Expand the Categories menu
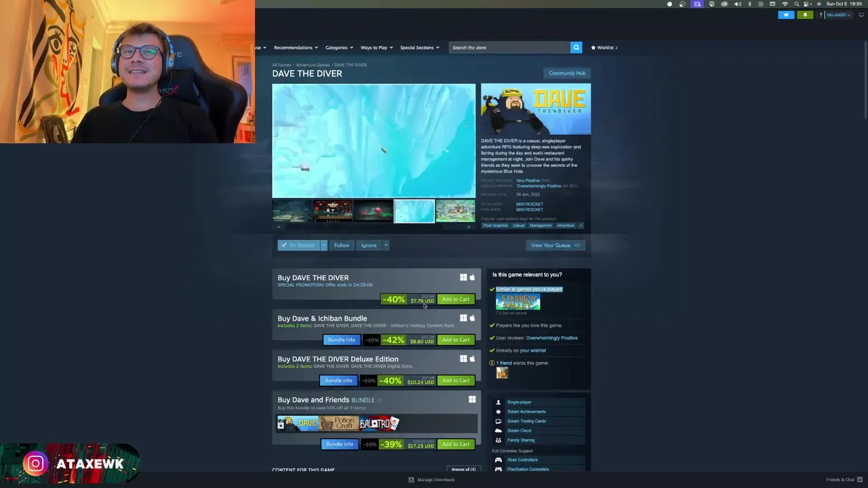The width and height of the screenshot is (868, 488). point(338,47)
